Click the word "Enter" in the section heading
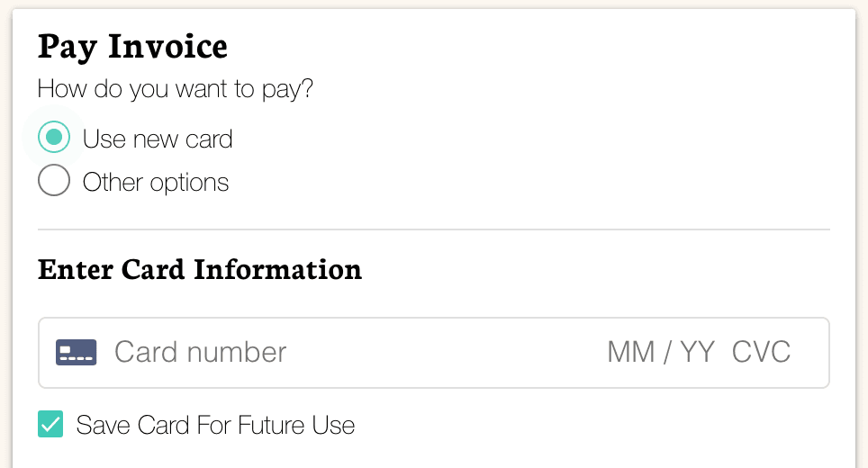The height and width of the screenshot is (468, 868). tap(76, 269)
